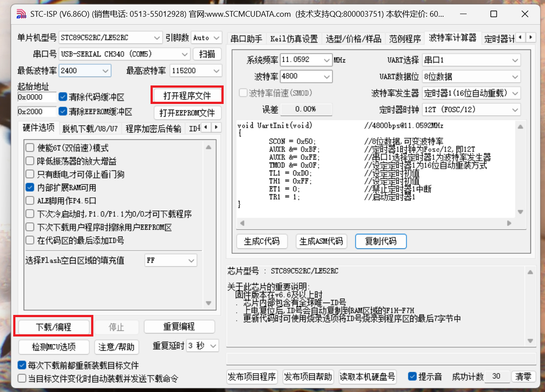
Task: Toggle the 提示音 checkbox
Action: [x=412, y=377]
